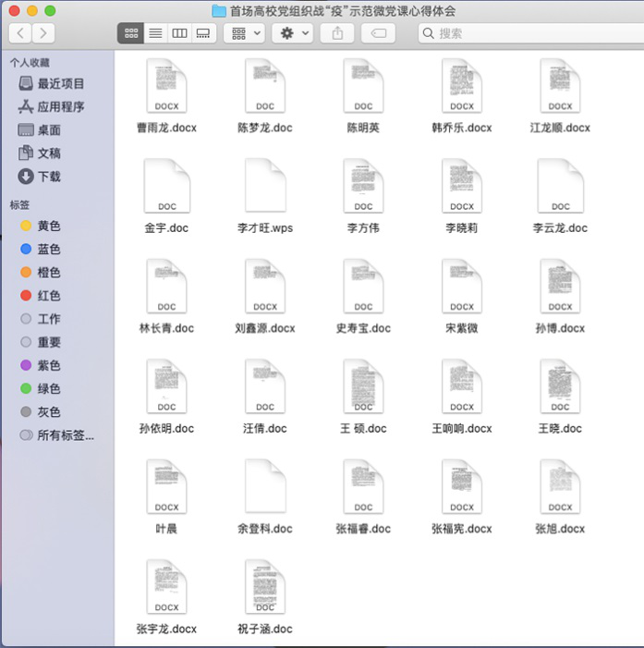Go forward with the right arrow
This screenshot has width=644, height=648.
point(43,33)
